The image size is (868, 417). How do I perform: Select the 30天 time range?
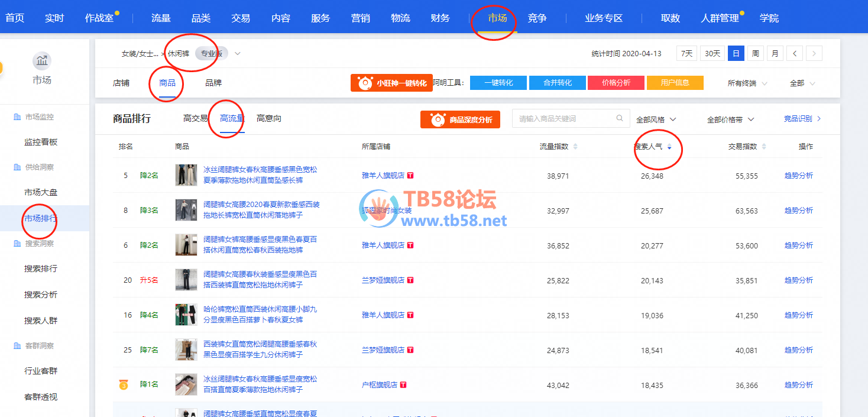pyautogui.click(x=712, y=53)
